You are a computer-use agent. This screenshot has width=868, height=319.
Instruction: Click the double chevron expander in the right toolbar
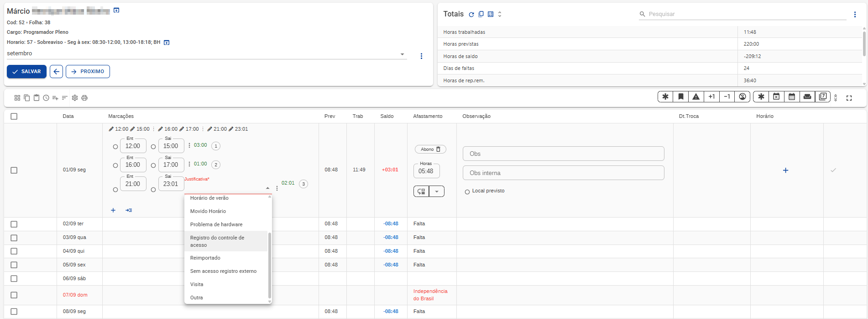pyautogui.click(x=836, y=98)
